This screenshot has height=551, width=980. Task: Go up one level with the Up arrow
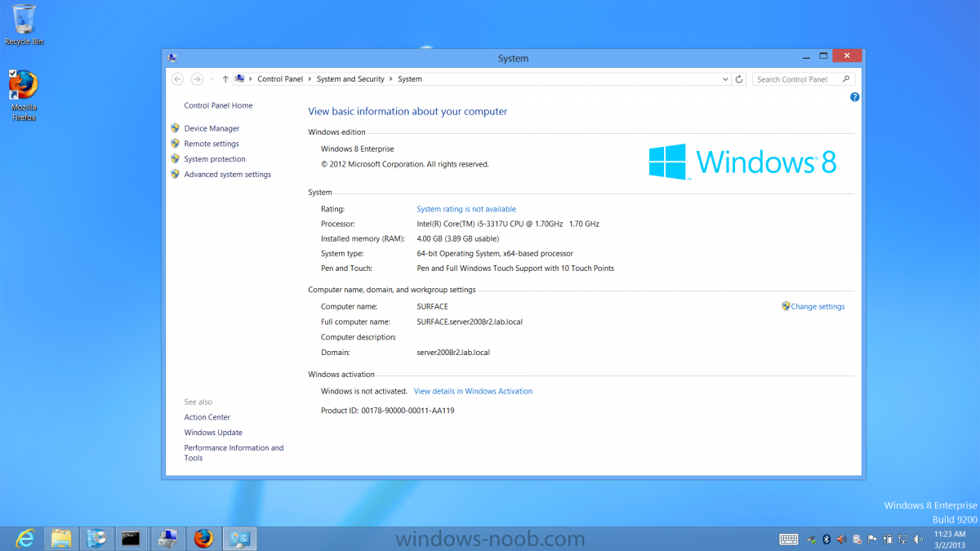[x=225, y=79]
